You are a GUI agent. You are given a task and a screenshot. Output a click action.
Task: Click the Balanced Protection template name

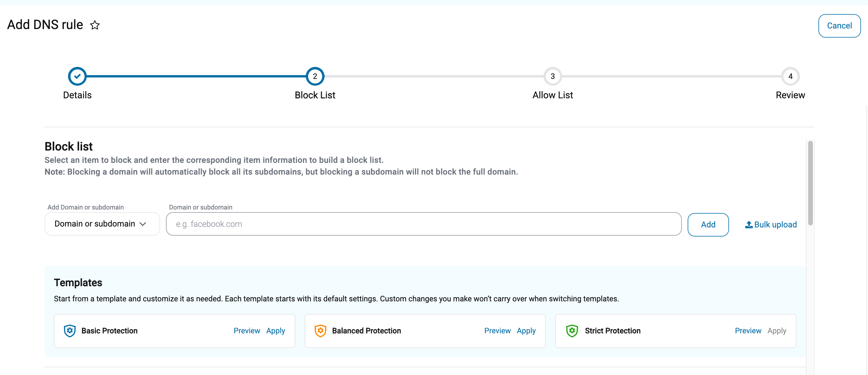[x=366, y=331]
